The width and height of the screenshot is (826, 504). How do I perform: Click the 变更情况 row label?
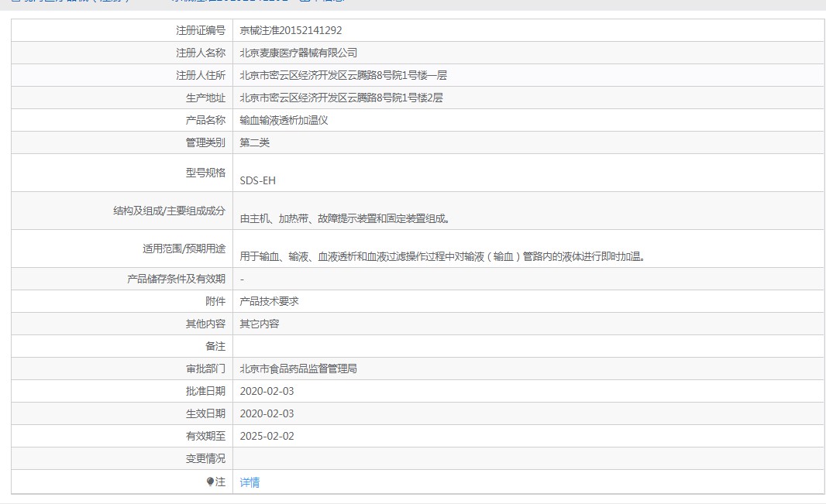[205, 458]
